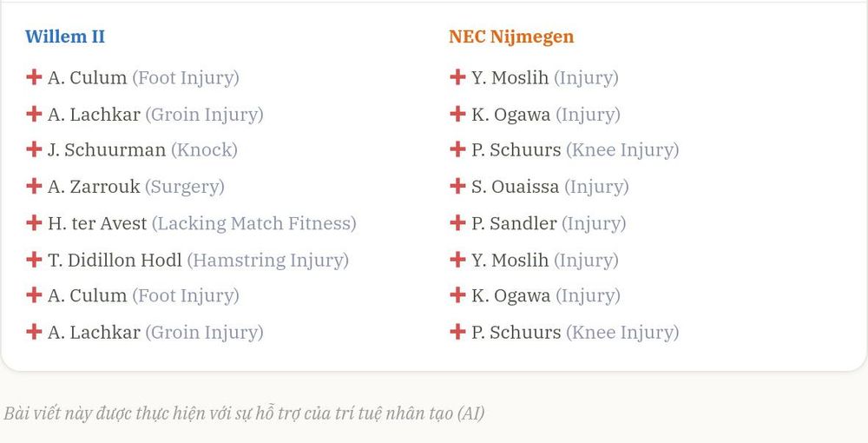Click the Surgery reason beside A. Zarrouk
Screen dimensions: 868x443
[185, 187]
